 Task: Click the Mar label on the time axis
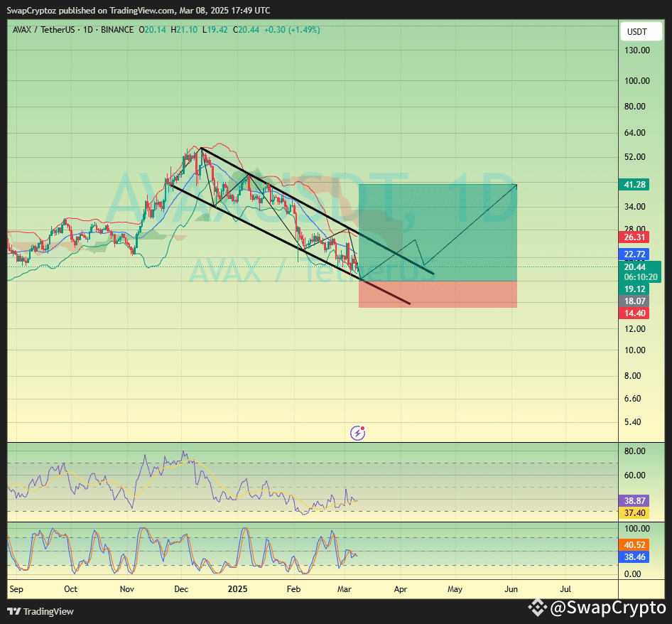344,589
